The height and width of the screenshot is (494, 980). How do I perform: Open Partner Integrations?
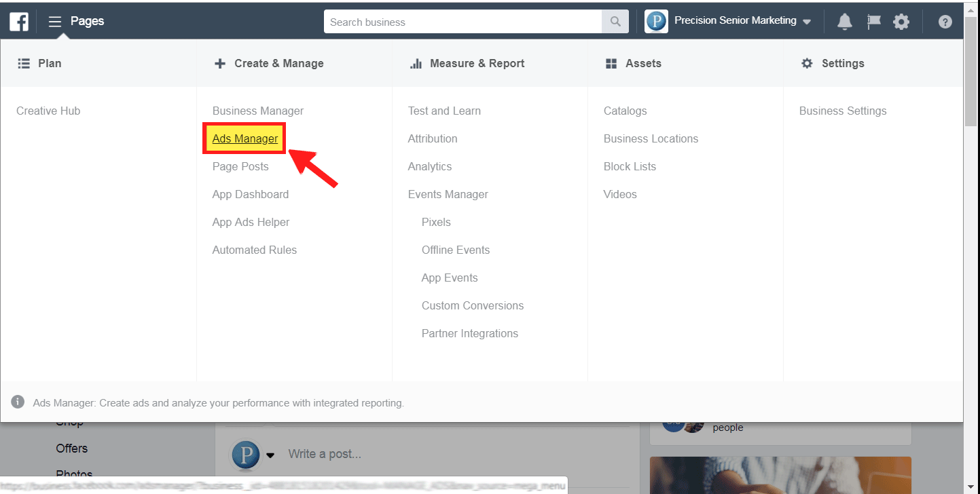pyautogui.click(x=470, y=333)
